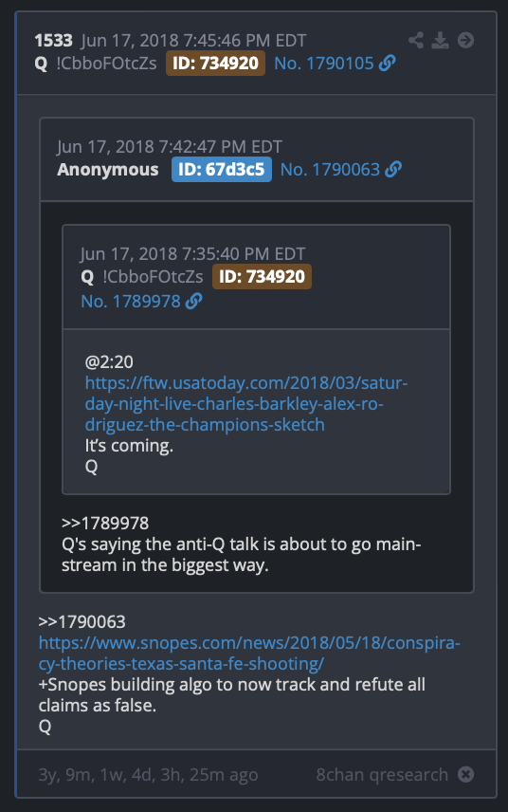Viewport: 508px width, 812px height.
Task: Click the >>1789978 reply reference
Action: pyautogui.click(x=105, y=523)
